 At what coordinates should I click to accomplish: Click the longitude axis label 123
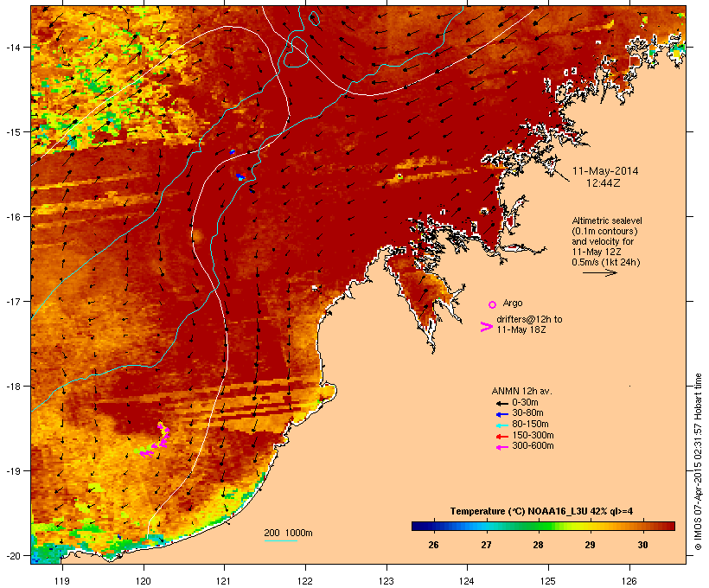[386, 581]
